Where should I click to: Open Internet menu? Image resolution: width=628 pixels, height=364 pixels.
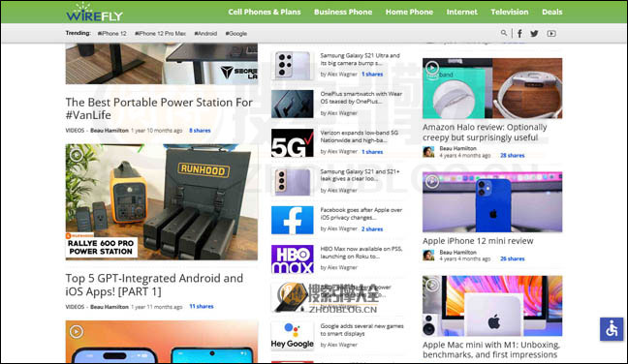[461, 12]
